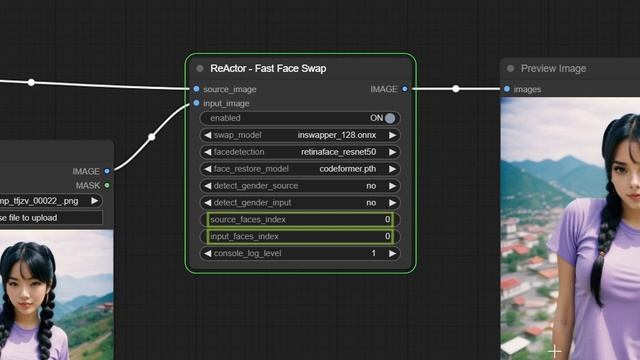640x360 pixels.
Task: Click right arrow of detect_gender_input
Action: coord(392,203)
